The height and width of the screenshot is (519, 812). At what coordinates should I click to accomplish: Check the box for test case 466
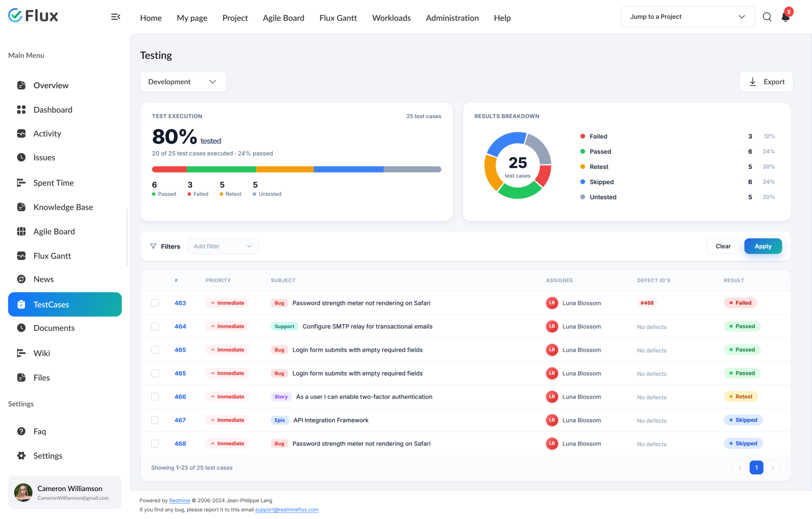(x=155, y=396)
